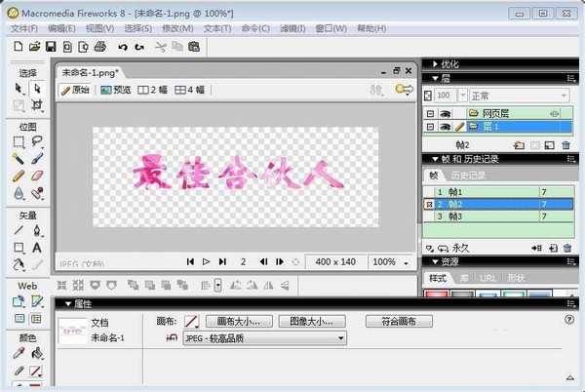Toggle onion skinning marker on 帧2

[x=429, y=205]
